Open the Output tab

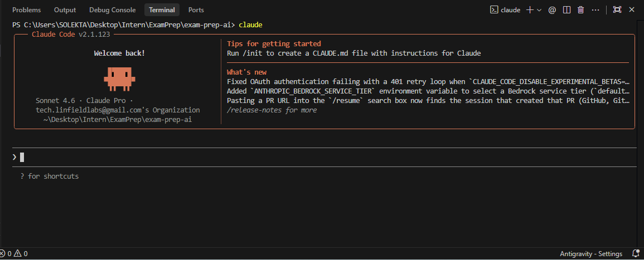[x=65, y=10]
